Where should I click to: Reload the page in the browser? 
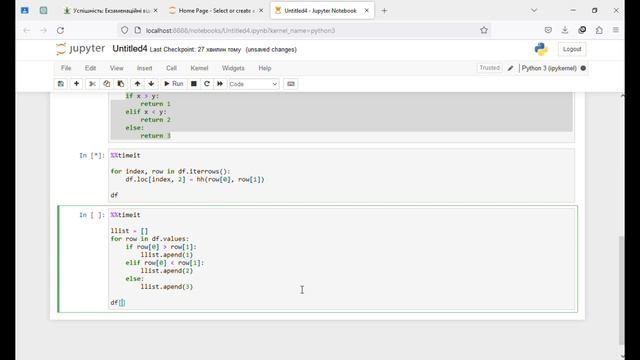(60, 30)
